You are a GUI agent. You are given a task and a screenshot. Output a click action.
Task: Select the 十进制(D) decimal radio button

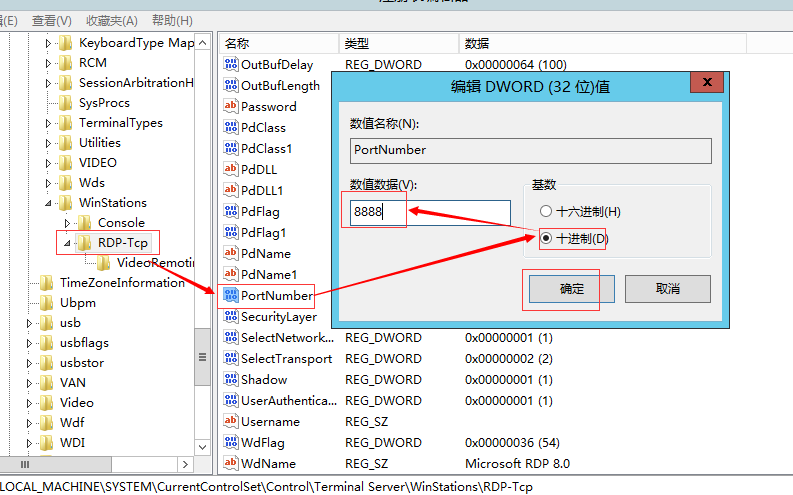click(x=546, y=238)
